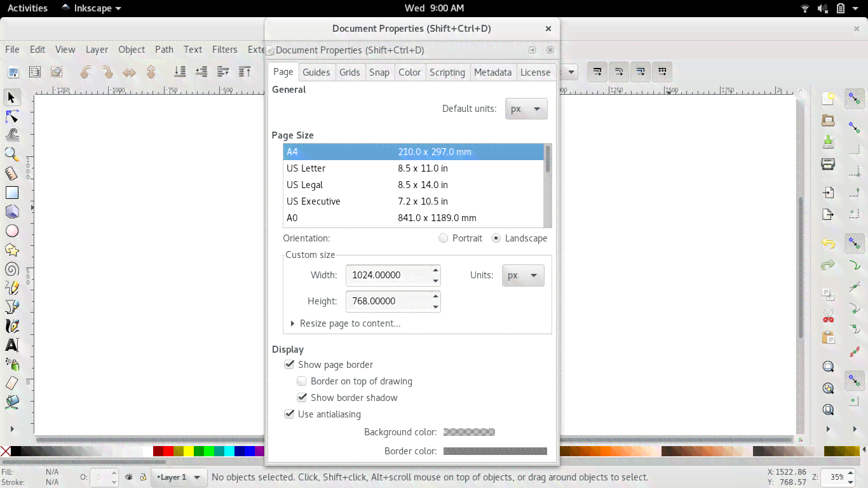Select the Rectangle tool
868x488 pixels.
pyautogui.click(x=12, y=193)
